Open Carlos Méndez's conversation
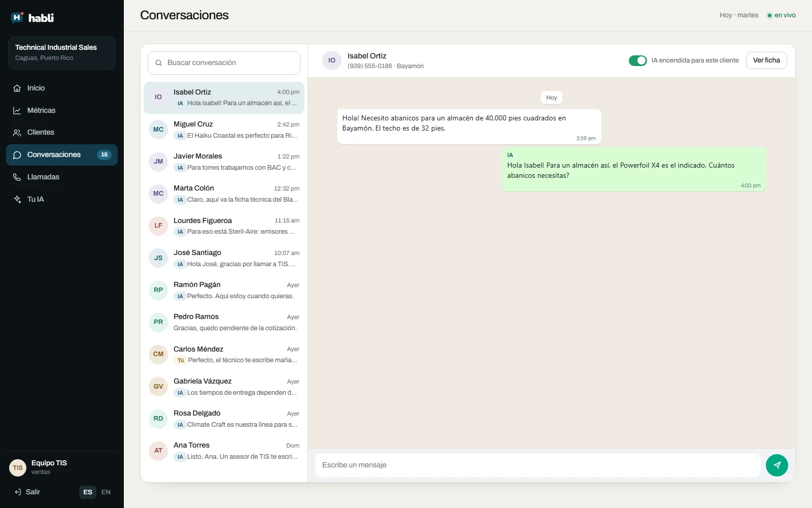812x508 pixels. pyautogui.click(x=224, y=355)
